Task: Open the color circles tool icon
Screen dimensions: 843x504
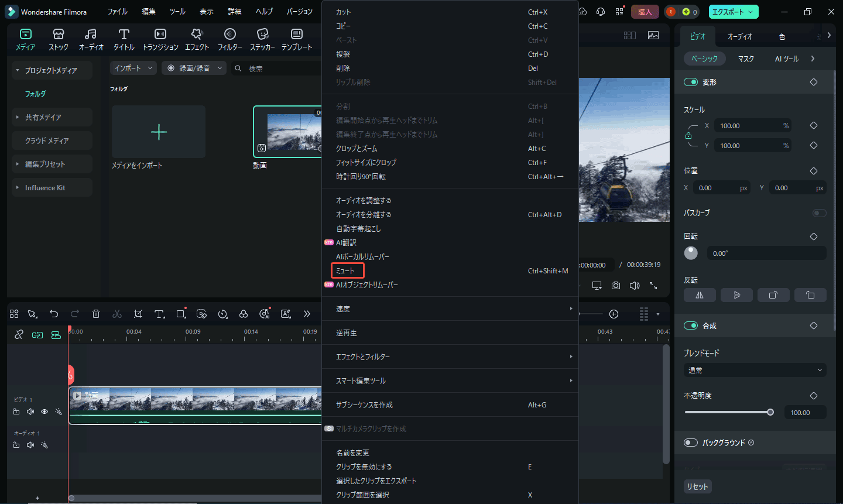Action: 244,314
